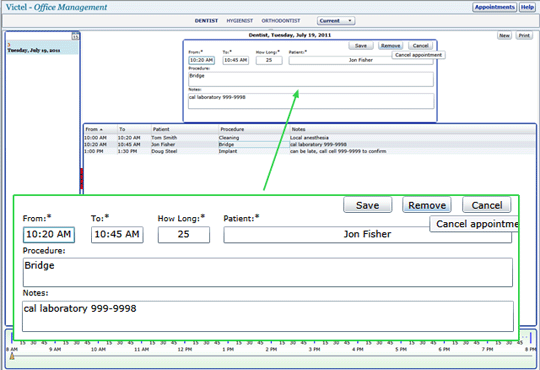
Task: Click the 9 AM label on the timeline
Action: point(55,349)
